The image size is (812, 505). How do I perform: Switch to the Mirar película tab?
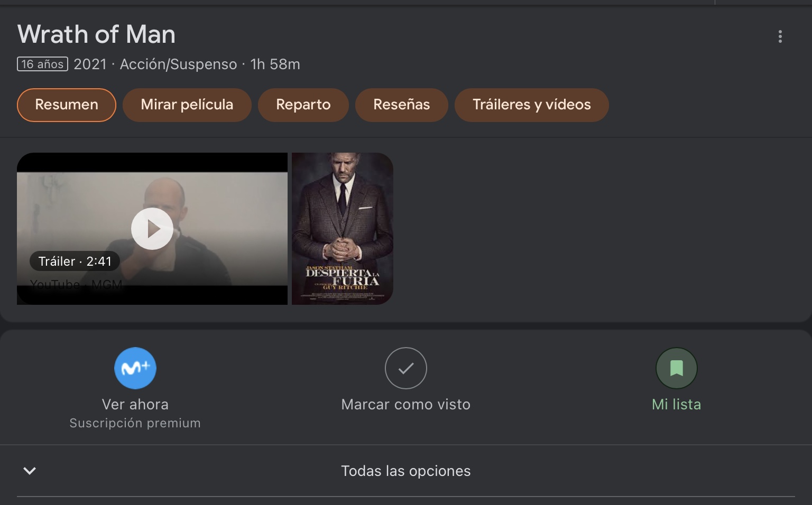(187, 105)
